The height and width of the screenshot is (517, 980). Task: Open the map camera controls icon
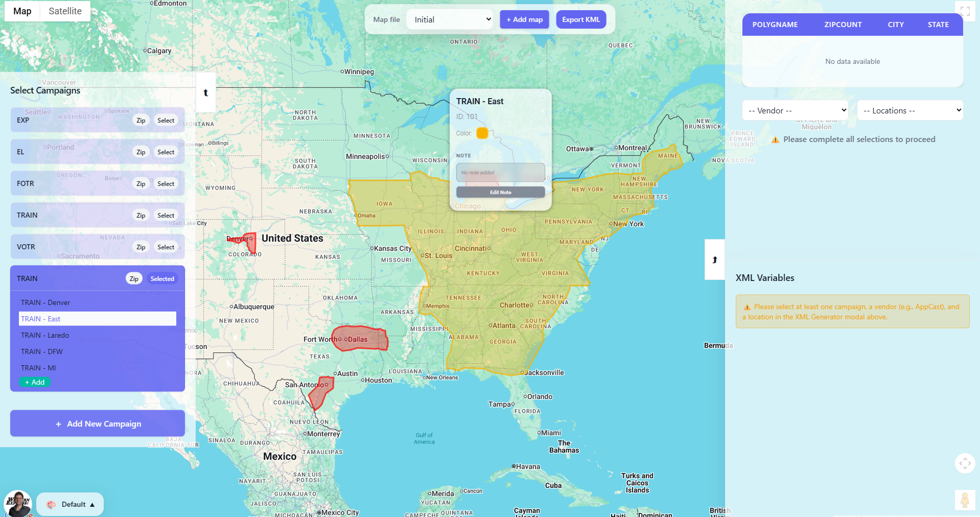pyautogui.click(x=964, y=463)
